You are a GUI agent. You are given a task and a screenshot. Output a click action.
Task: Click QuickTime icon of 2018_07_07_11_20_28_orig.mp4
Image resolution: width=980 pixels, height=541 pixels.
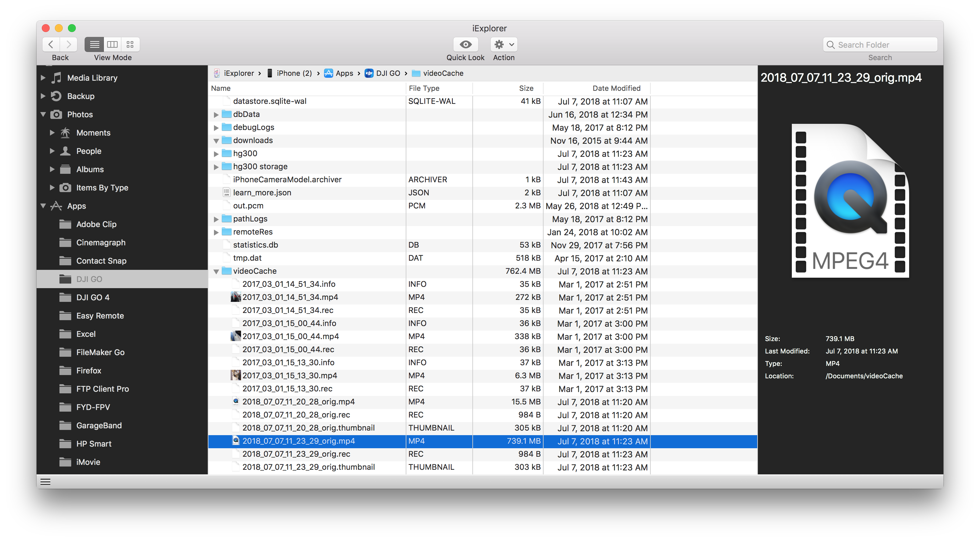tap(236, 401)
